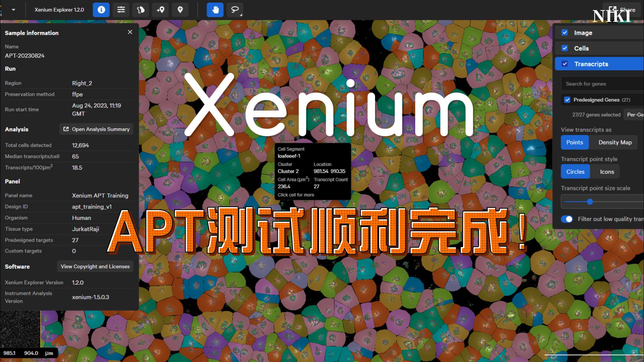
Task: Select the Points view mode tab
Action: 575,142
